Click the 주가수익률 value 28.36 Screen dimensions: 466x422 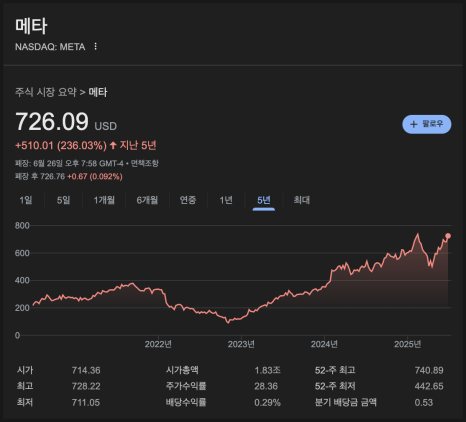[266, 386]
